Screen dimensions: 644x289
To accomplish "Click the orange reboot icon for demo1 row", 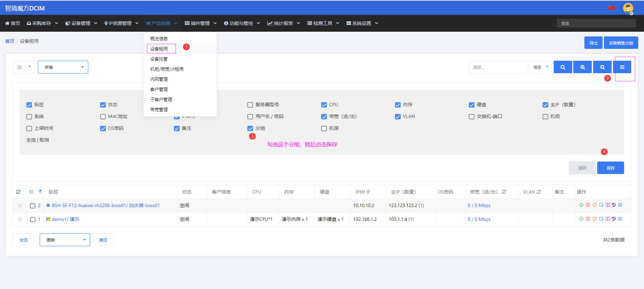I will point(594,219).
